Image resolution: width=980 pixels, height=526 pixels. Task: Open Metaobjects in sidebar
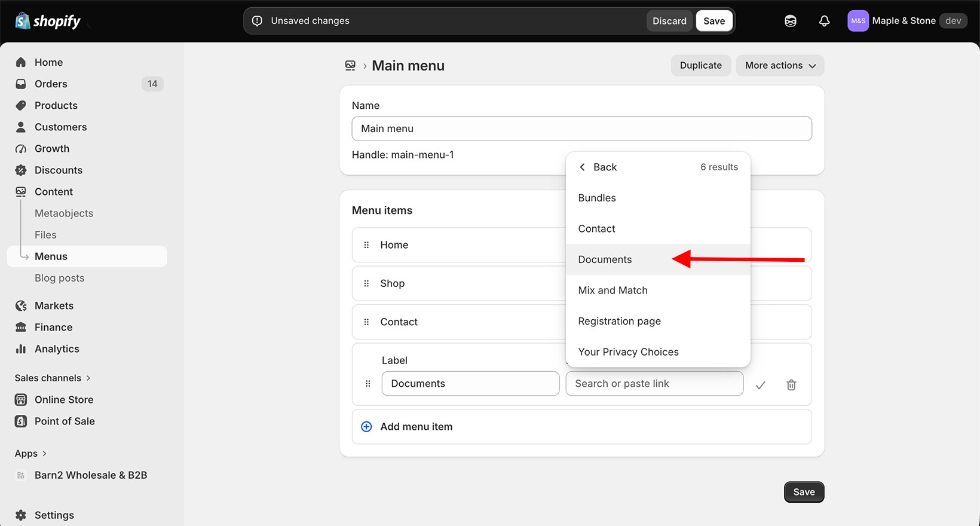point(64,213)
